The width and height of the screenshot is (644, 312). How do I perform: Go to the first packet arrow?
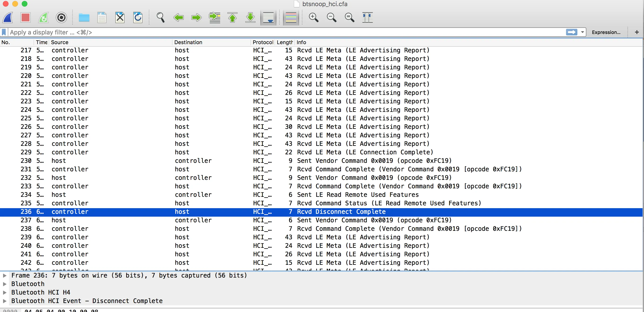pyautogui.click(x=232, y=17)
